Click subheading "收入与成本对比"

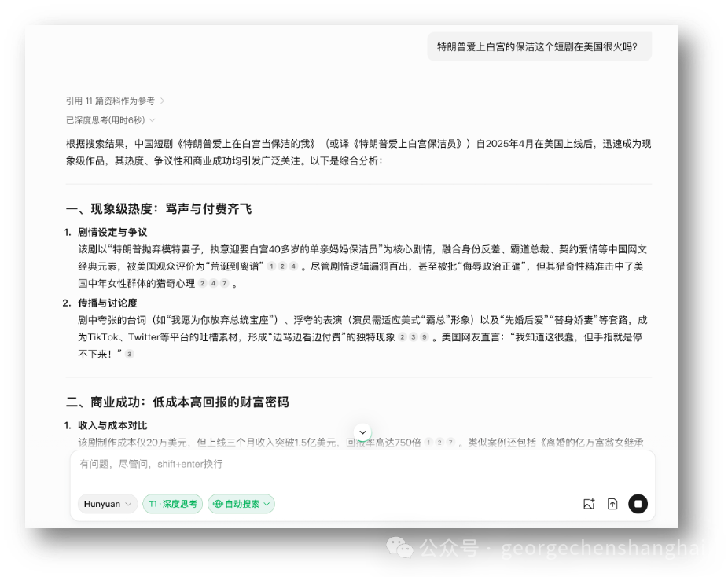[112, 425]
